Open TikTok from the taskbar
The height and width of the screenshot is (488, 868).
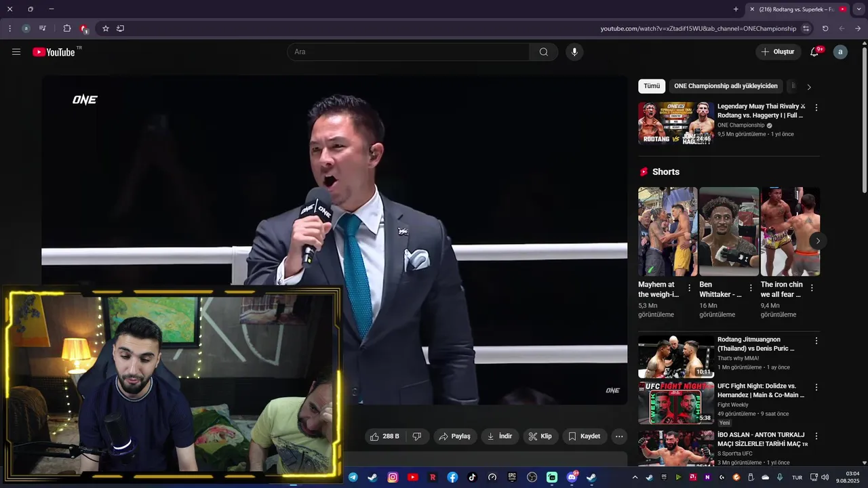click(472, 477)
